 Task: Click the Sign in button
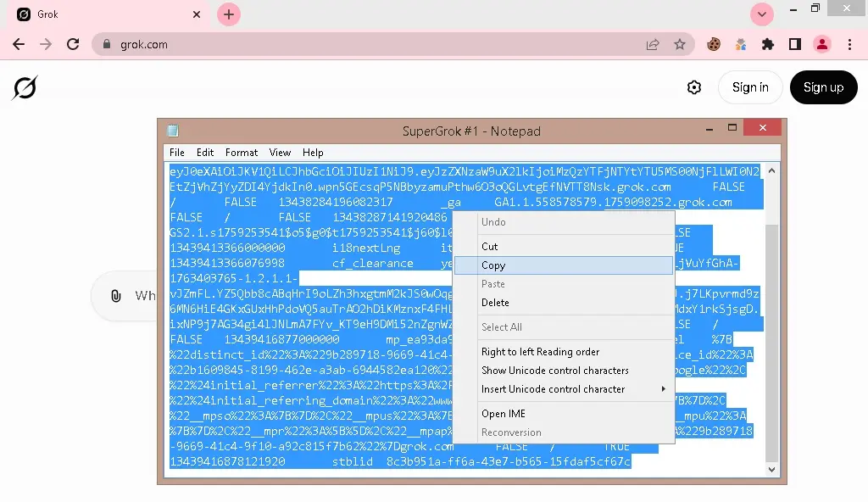[x=750, y=87]
